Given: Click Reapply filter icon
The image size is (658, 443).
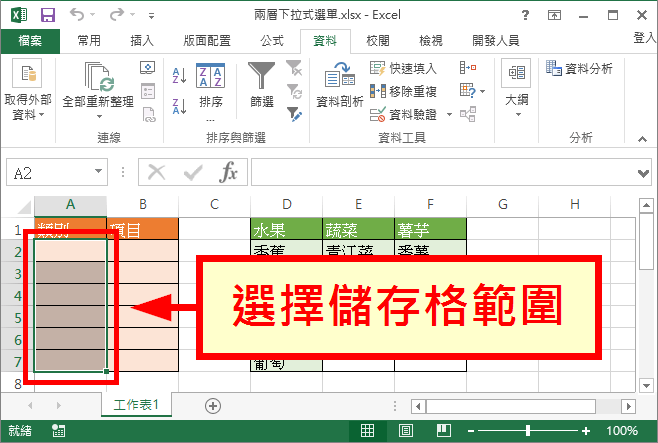Looking at the screenshot, I should [x=294, y=91].
